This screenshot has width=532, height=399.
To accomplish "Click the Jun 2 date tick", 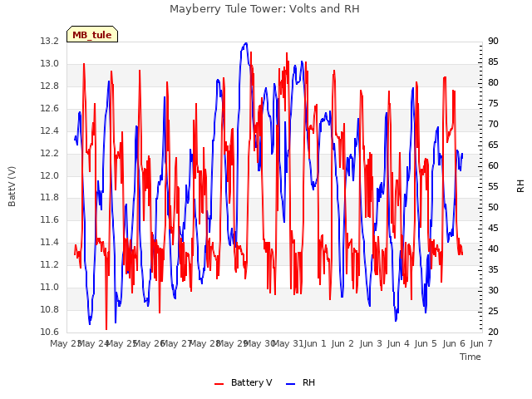I will [342, 343].
